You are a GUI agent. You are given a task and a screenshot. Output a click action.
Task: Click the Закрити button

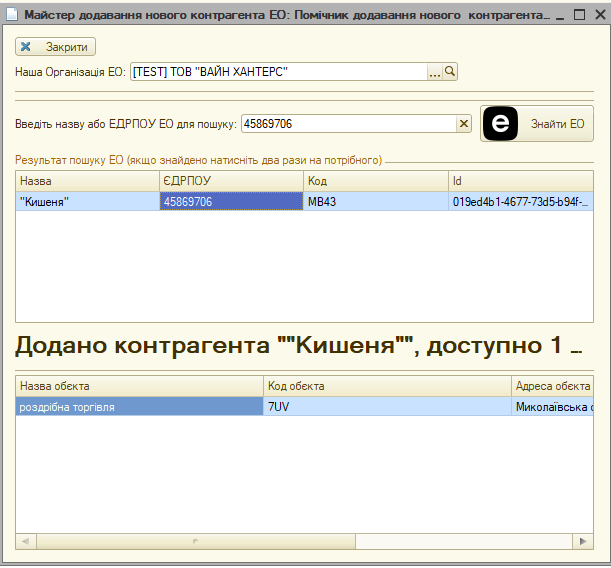55,47
